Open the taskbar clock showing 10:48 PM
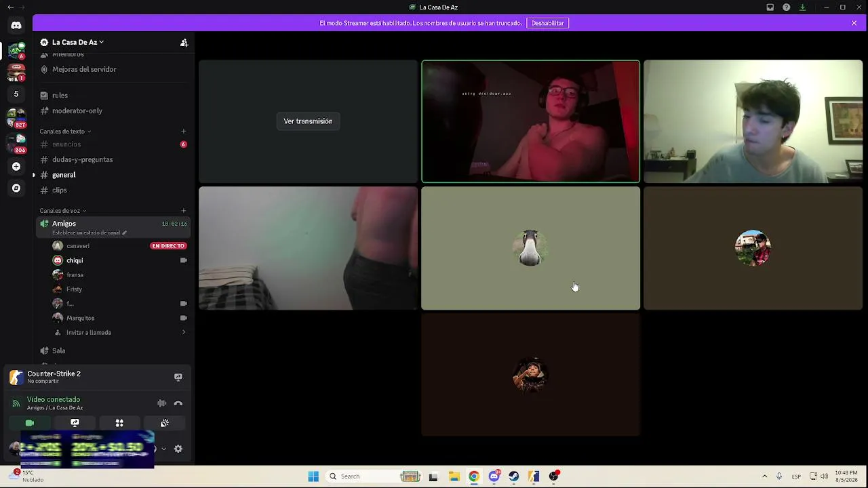This screenshot has height=488, width=868. click(846, 476)
